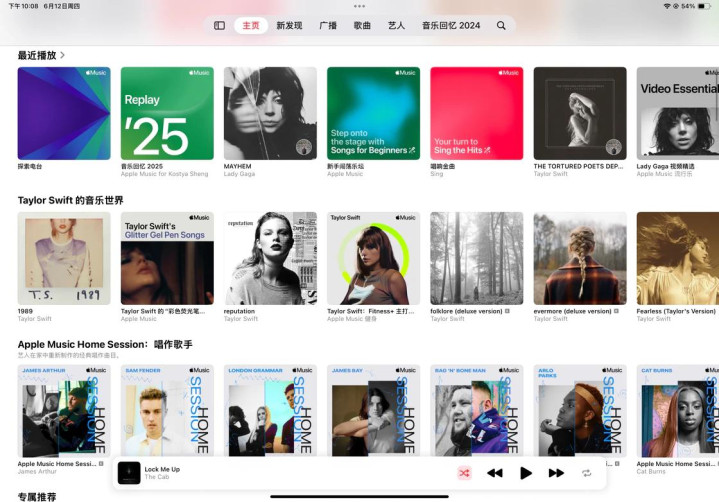Open the 音乐回忆 2024 tab
Screen dimensions: 719x502
451,26
